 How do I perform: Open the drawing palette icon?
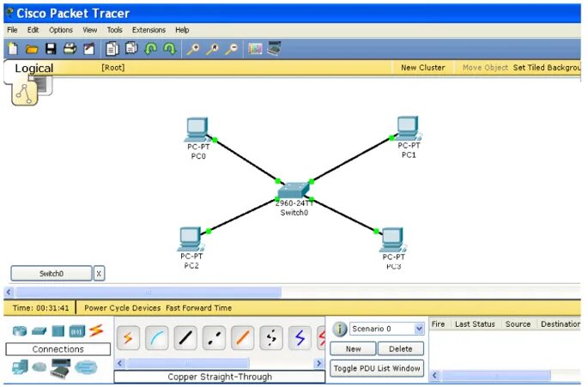click(x=255, y=49)
